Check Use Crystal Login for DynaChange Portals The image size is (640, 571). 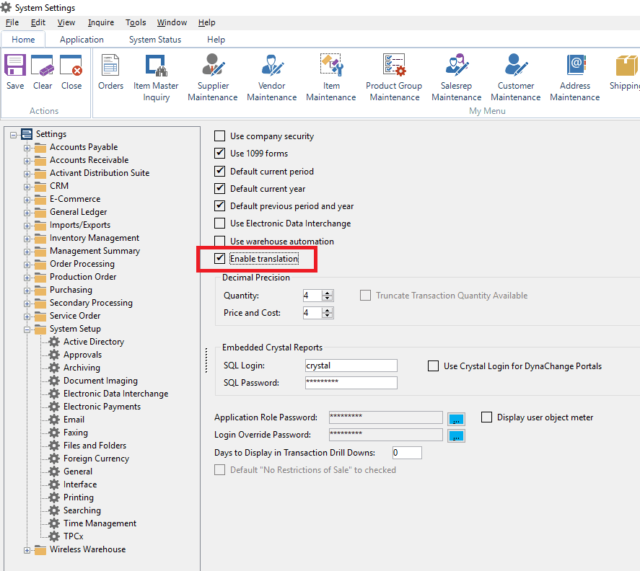433,366
